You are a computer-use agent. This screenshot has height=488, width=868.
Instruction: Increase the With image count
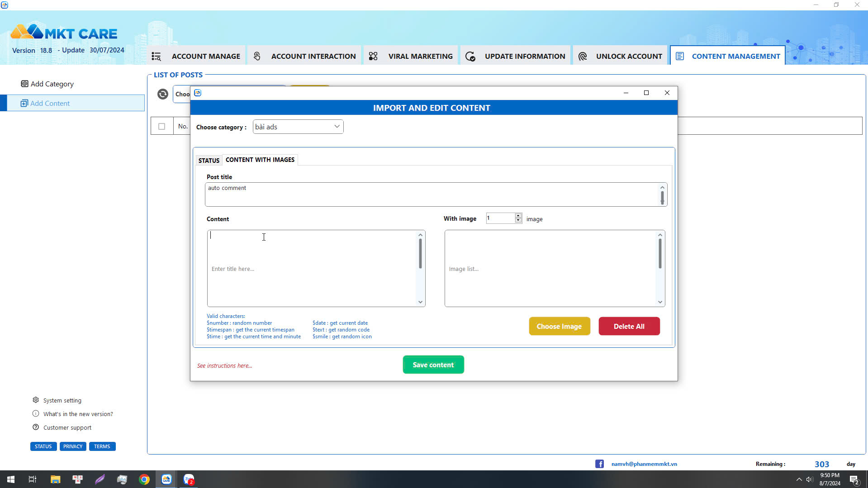[518, 215]
